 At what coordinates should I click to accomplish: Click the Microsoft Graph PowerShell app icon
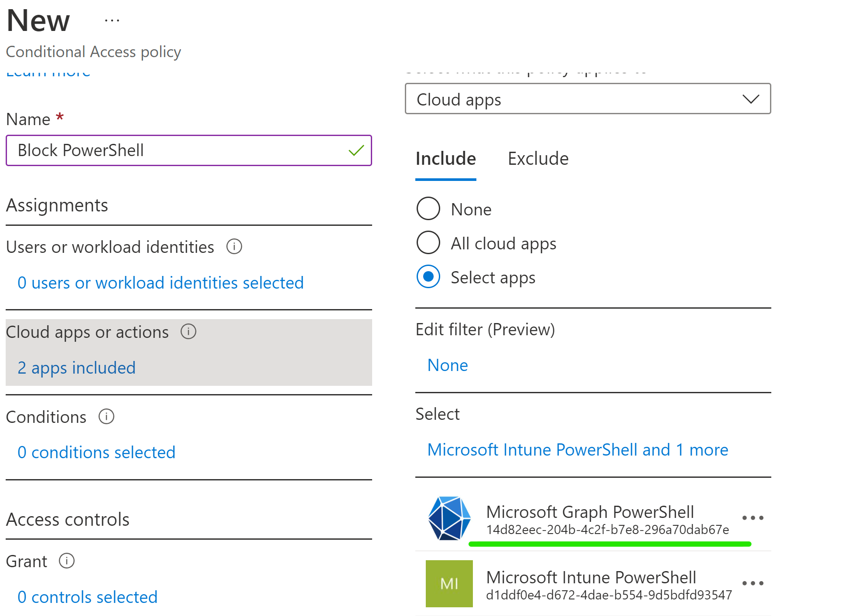coord(449,518)
